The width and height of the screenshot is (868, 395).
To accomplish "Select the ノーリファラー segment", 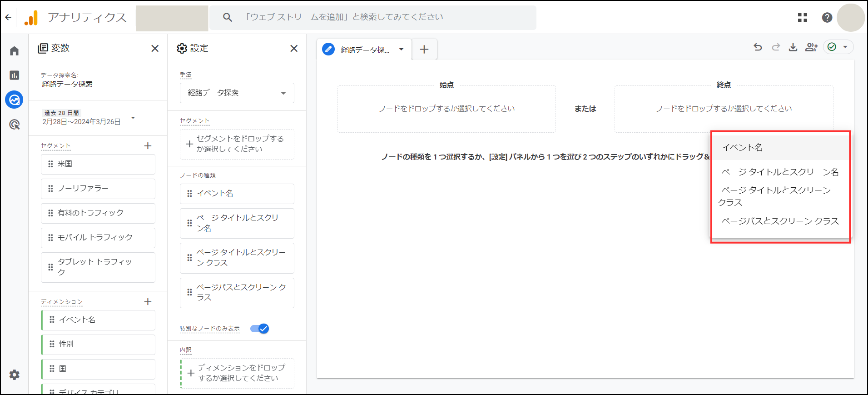I will tap(98, 189).
